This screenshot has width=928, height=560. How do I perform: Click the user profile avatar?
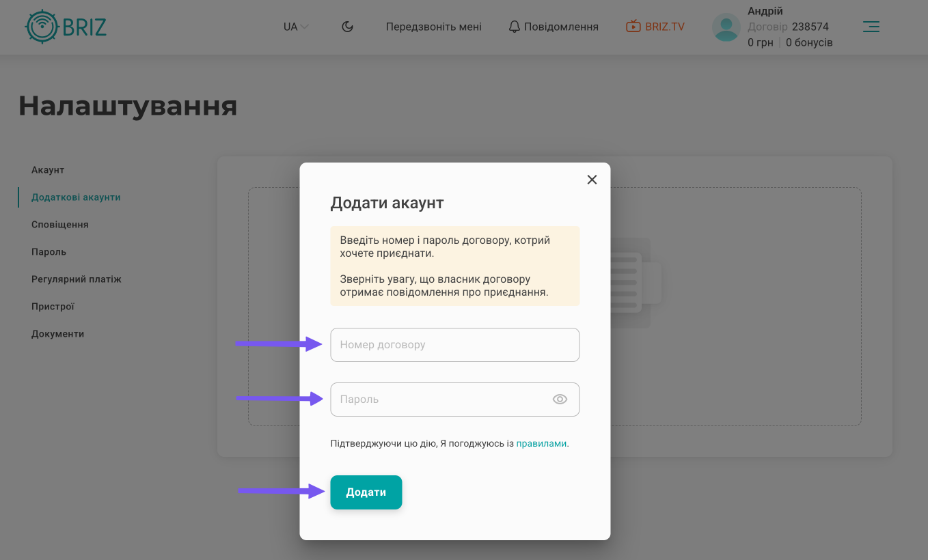(x=726, y=27)
